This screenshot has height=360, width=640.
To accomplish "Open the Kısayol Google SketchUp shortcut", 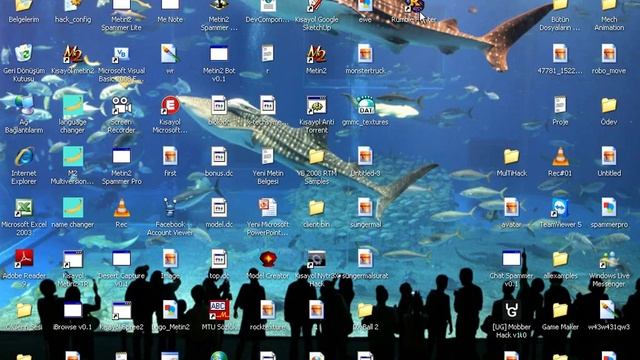I will pos(316,5).
